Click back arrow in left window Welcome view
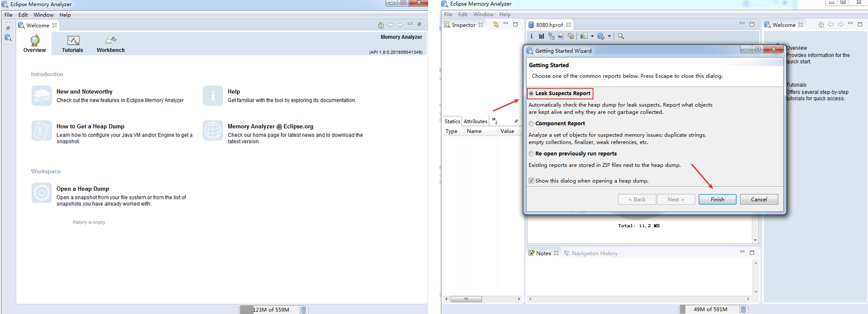 point(391,25)
